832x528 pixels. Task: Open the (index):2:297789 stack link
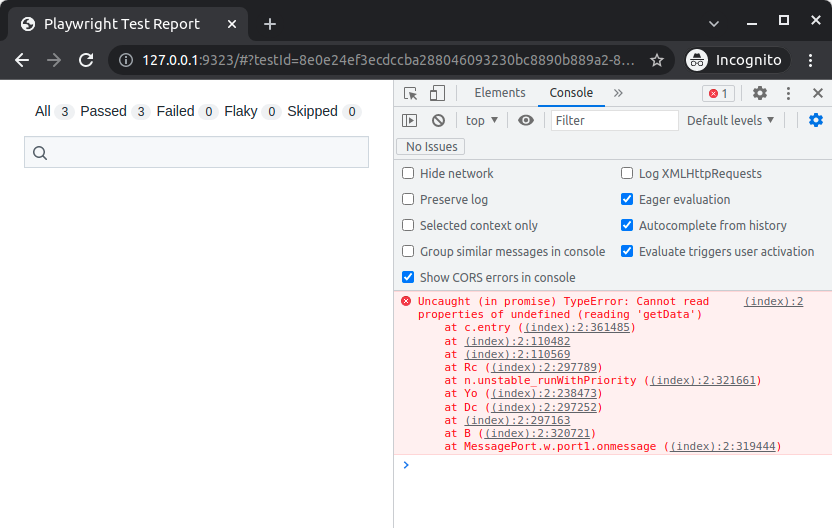(544, 367)
